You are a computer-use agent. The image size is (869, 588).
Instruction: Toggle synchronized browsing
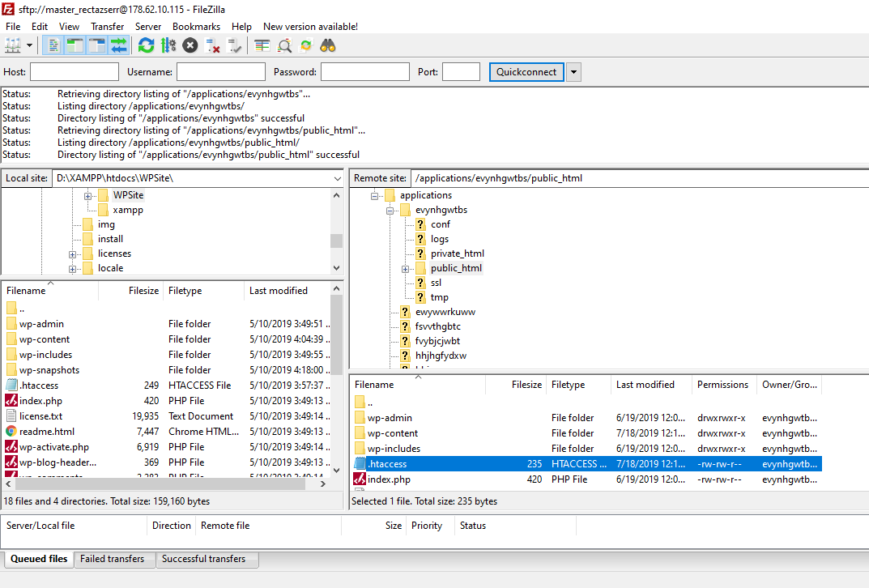coord(306,45)
